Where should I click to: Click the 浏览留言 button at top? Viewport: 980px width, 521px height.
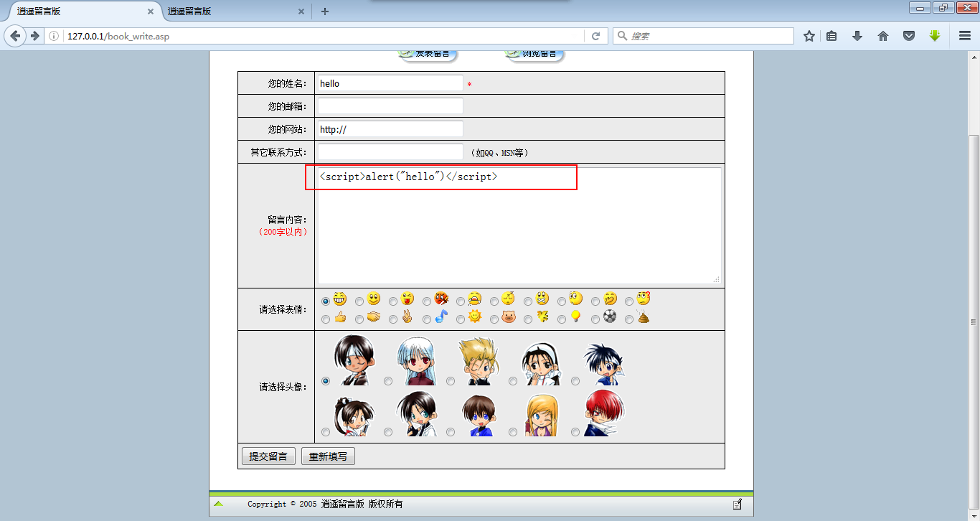click(x=534, y=55)
